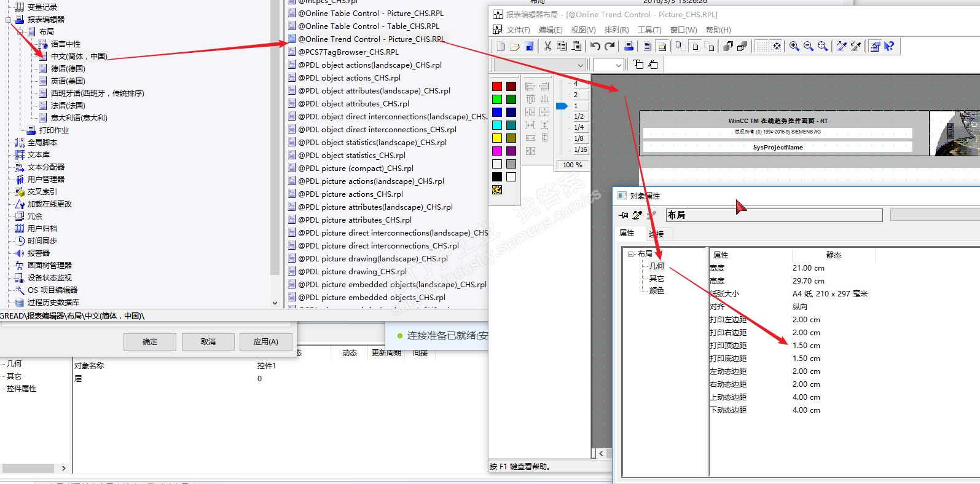The width and height of the screenshot is (980, 484).
Task: Toggle the grid display icon in toolbar
Action: coord(762,46)
